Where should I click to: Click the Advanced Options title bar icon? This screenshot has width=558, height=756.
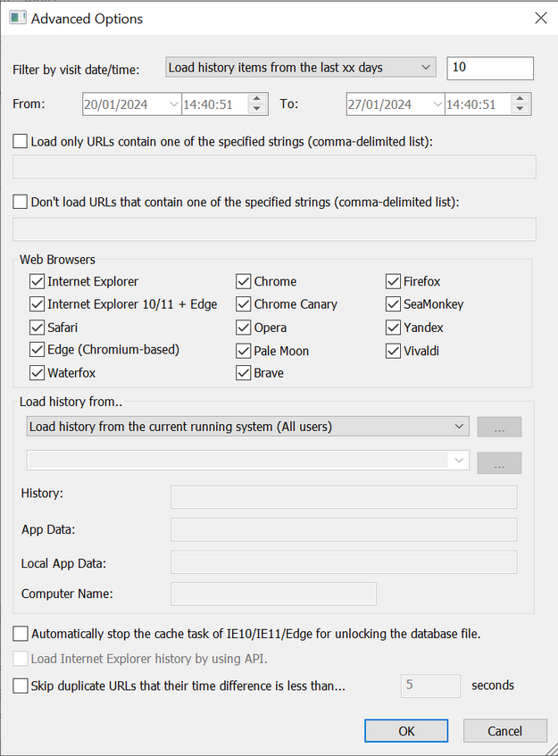click(x=18, y=19)
